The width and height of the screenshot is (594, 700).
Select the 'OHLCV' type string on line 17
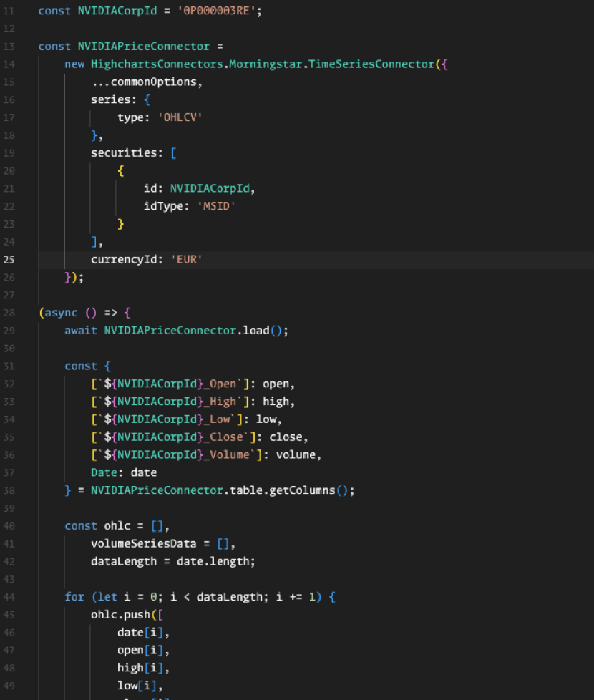click(x=180, y=117)
